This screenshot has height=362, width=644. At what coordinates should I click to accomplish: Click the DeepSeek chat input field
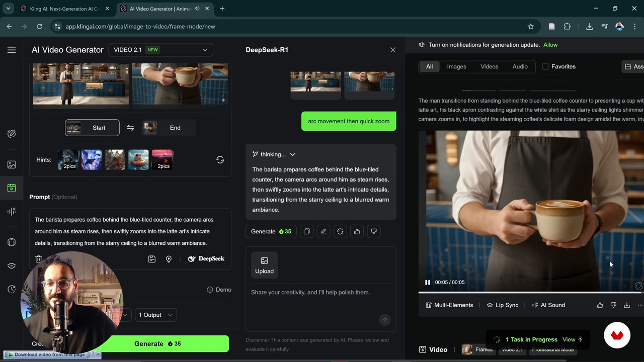coord(321,293)
